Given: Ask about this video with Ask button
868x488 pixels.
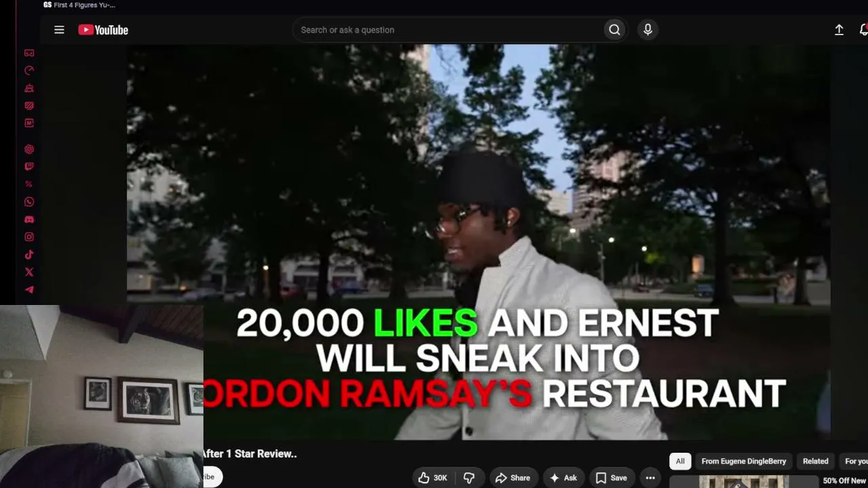Looking at the screenshot, I should tap(564, 478).
